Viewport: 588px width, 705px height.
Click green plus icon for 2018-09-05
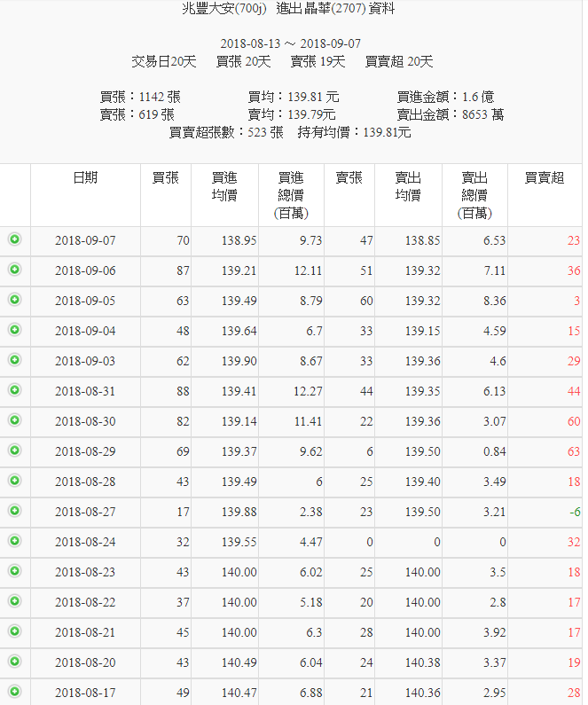point(14,300)
